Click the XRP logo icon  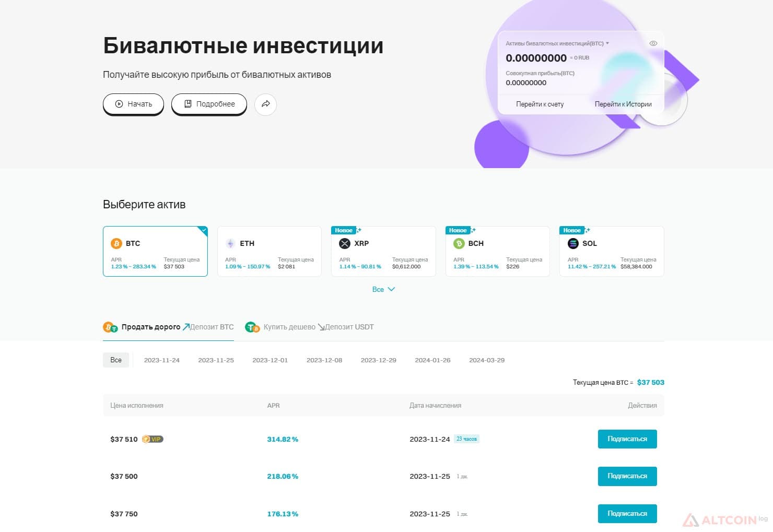point(345,243)
